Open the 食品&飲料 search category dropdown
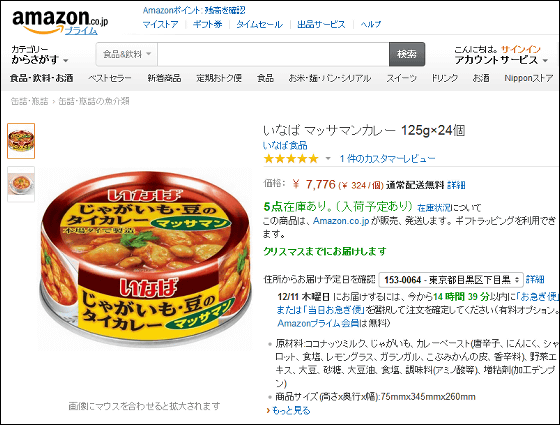Viewport: 560px width, 425px height. (127, 54)
